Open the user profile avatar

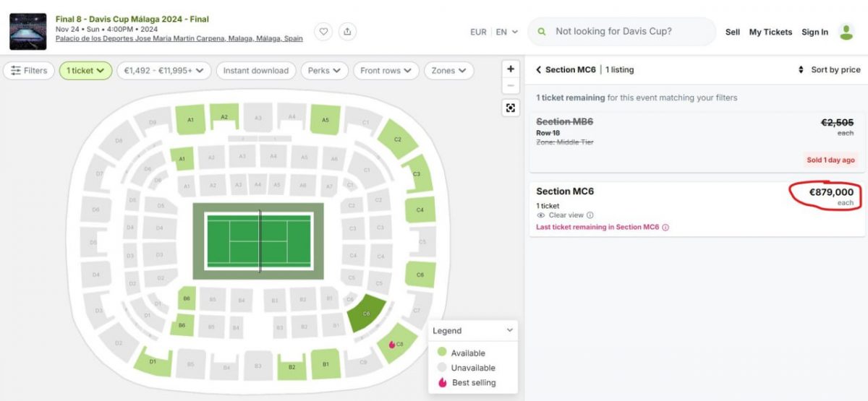point(846,32)
